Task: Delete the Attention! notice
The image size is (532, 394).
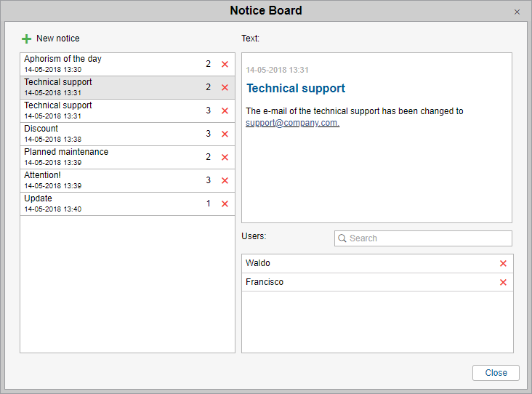Action: [x=225, y=180]
